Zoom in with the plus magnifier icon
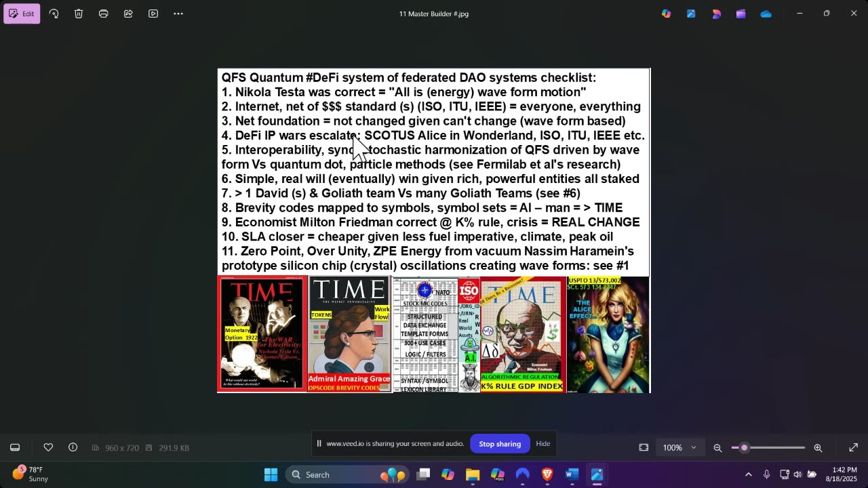Screen dimensions: 868x488 [818, 448]
